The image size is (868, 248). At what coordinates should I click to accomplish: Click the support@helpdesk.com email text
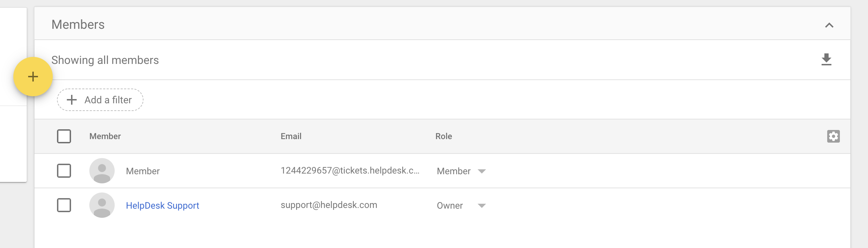[329, 205]
